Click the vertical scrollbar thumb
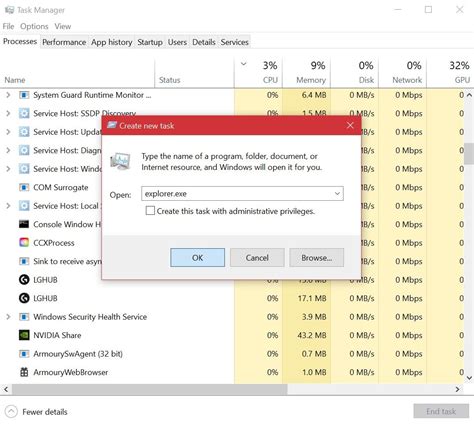 tap(469, 154)
